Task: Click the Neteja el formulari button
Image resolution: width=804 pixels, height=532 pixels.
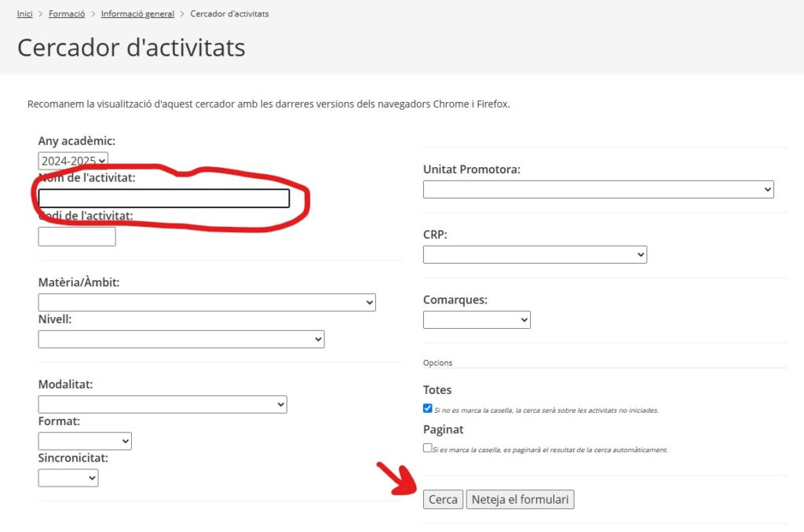Action: (x=520, y=499)
